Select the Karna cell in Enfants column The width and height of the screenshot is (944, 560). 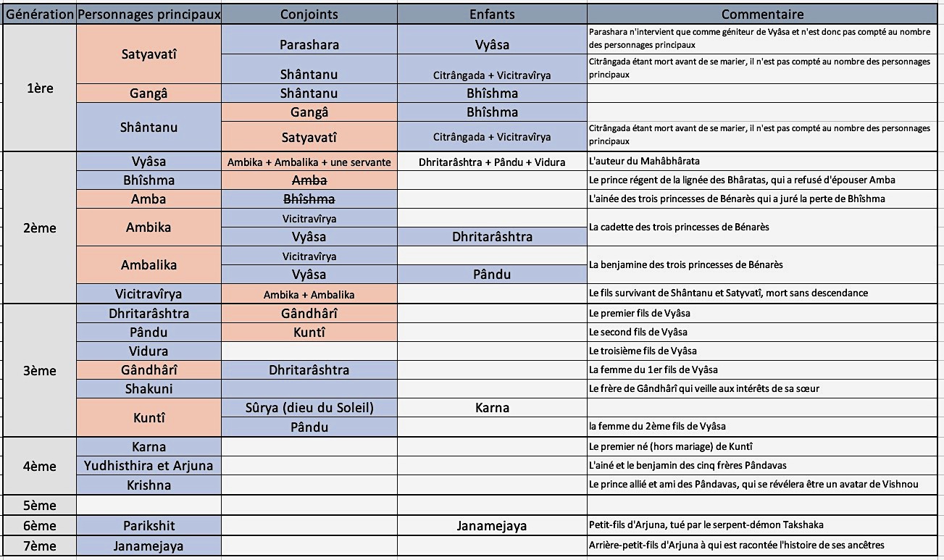click(492, 407)
